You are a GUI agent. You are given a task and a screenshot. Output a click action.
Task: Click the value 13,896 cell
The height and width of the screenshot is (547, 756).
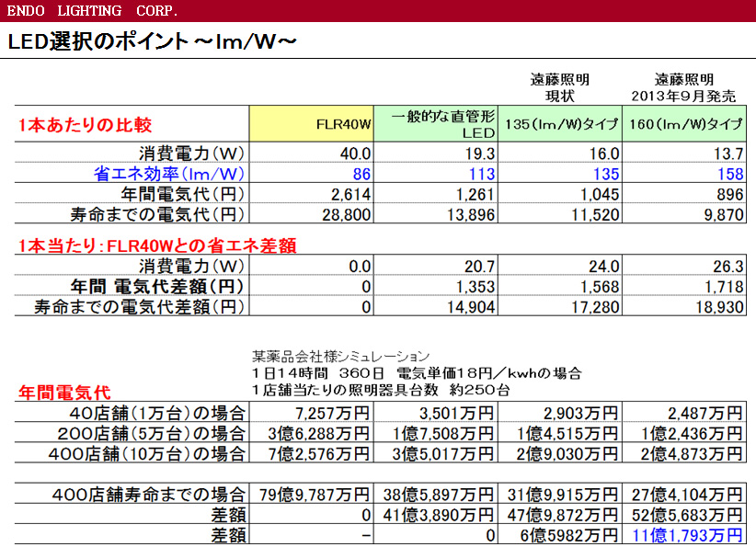[471, 214]
